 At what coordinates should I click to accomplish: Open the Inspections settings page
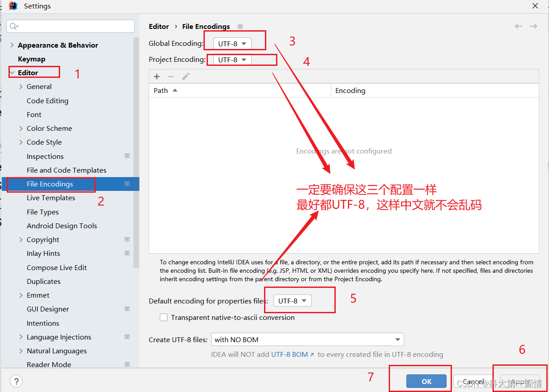45,156
